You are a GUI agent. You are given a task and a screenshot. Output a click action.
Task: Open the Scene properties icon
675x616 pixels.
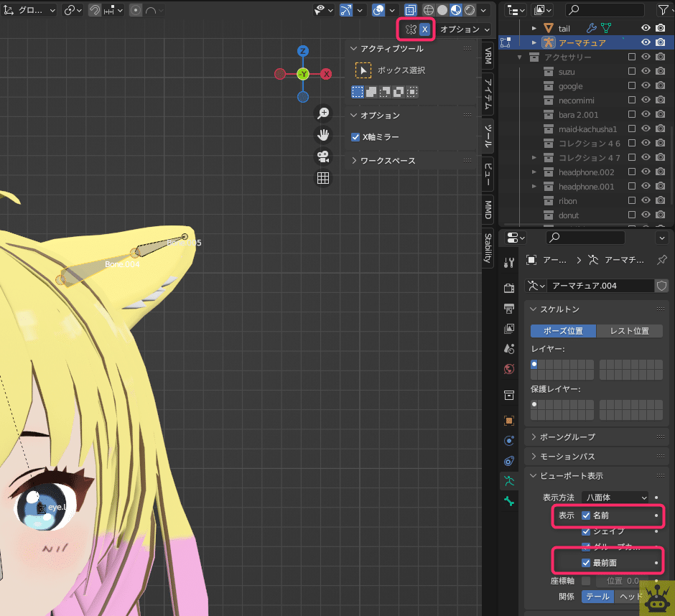click(x=509, y=349)
